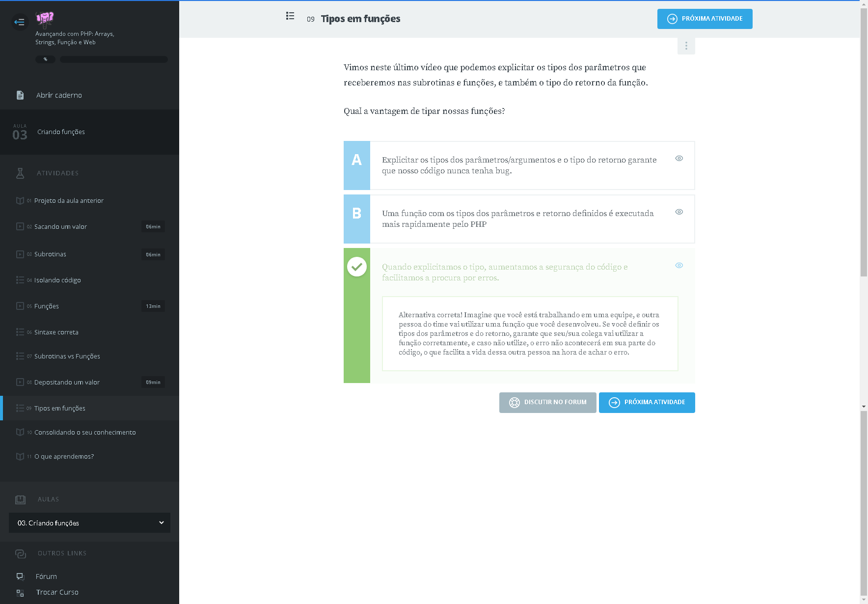
Task: Select answer option B letter block
Action: (x=357, y=219)
